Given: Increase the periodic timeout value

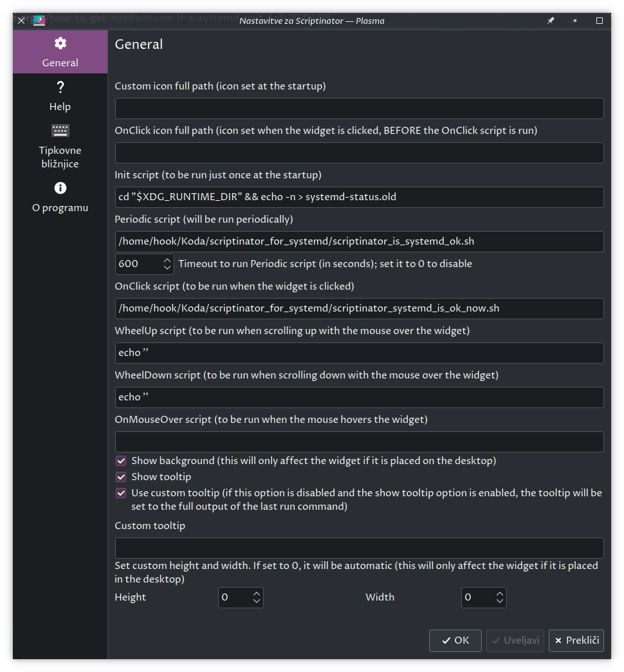Looking at the screenshot, I should pyautogui.click(x=167, y=259).
